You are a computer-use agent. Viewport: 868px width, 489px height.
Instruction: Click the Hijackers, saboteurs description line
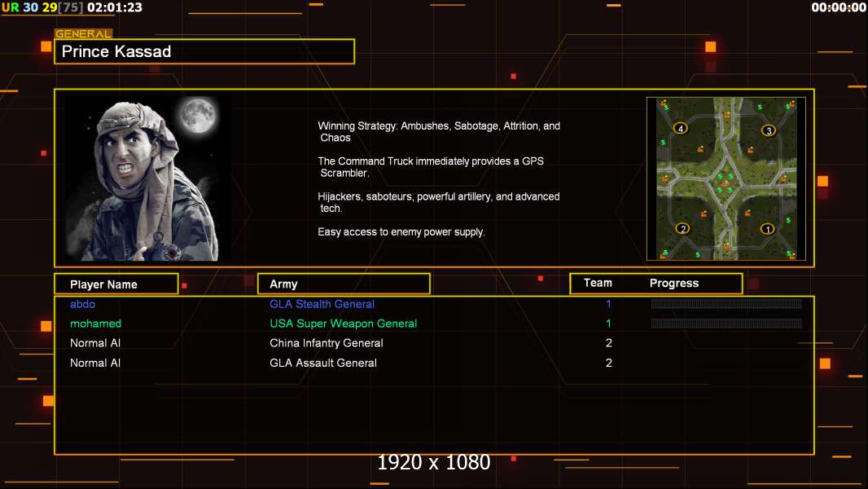[x=438, y=202]
